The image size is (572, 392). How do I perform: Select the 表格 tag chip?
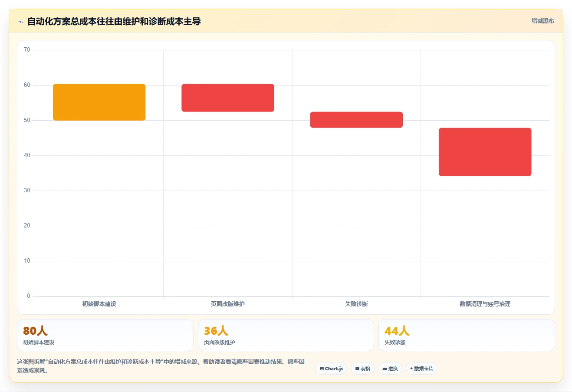(x=363, y=369)
